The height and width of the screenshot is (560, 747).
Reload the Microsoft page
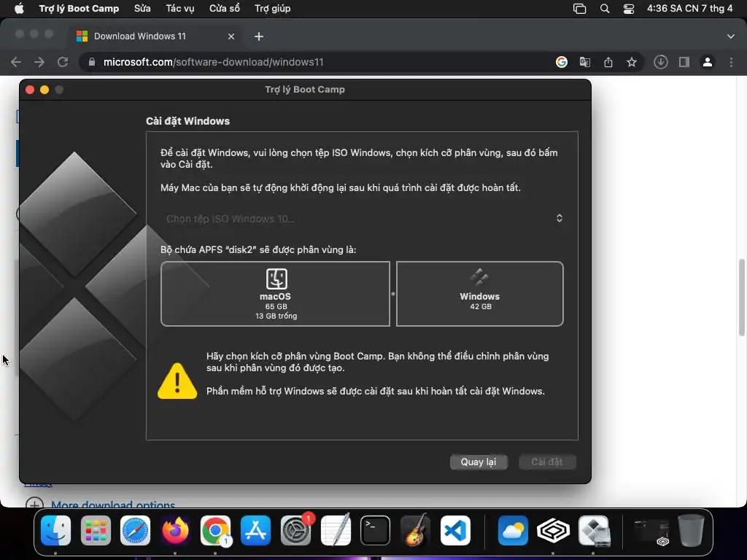tap(63, 62)
